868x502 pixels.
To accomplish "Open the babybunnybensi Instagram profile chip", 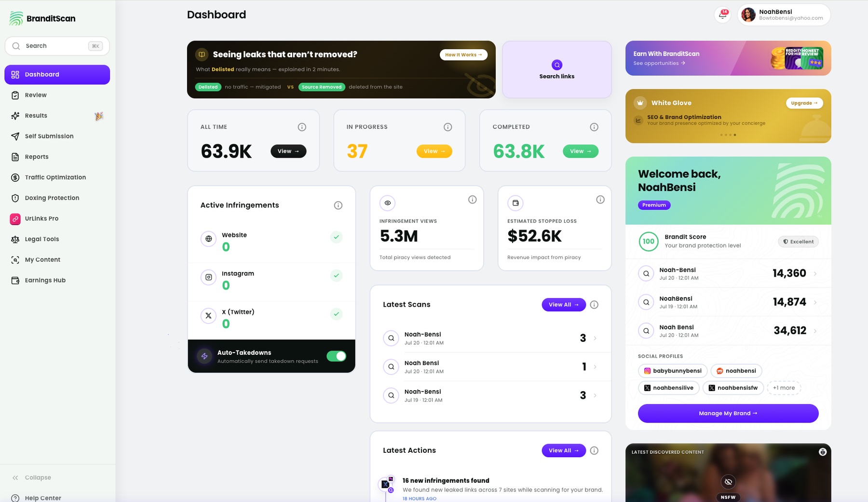I will [x=673, y=371].
